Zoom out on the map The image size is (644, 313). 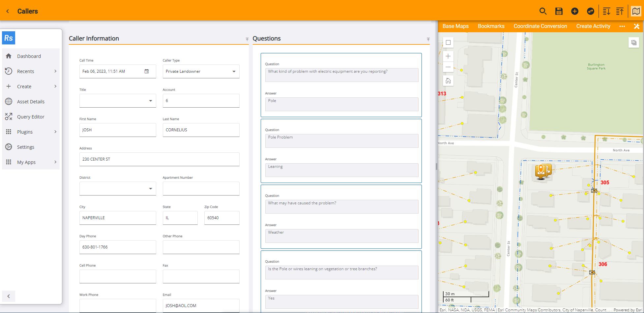coord(448,67)
